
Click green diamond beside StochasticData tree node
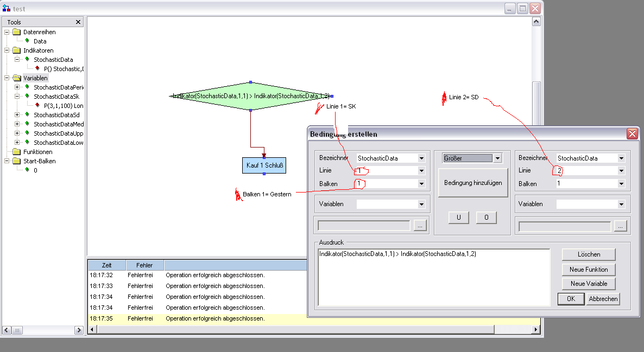pos(27,59)
